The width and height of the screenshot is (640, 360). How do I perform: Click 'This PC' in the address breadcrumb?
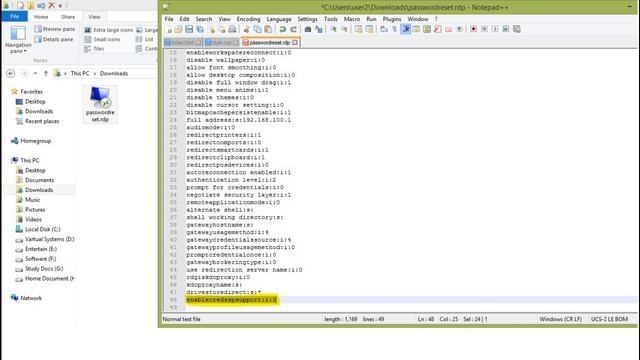click(x=80, y=73)
